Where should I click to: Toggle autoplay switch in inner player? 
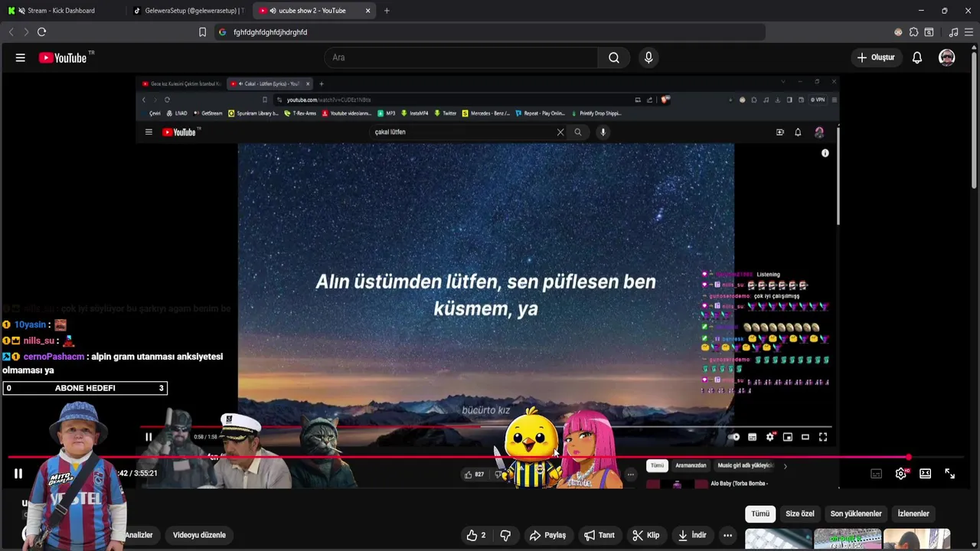pos(734,437)
